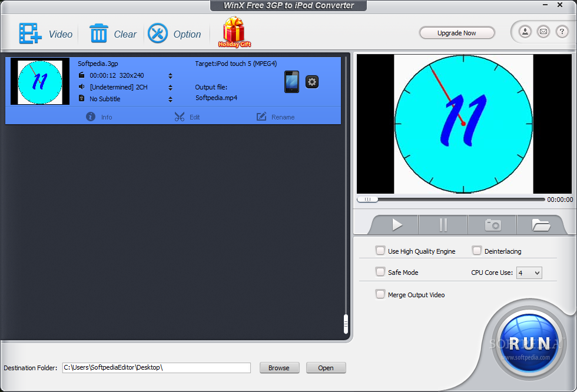Minimize the converter window
This screenshot has width=577, height=392.
[x=545, y=5]
